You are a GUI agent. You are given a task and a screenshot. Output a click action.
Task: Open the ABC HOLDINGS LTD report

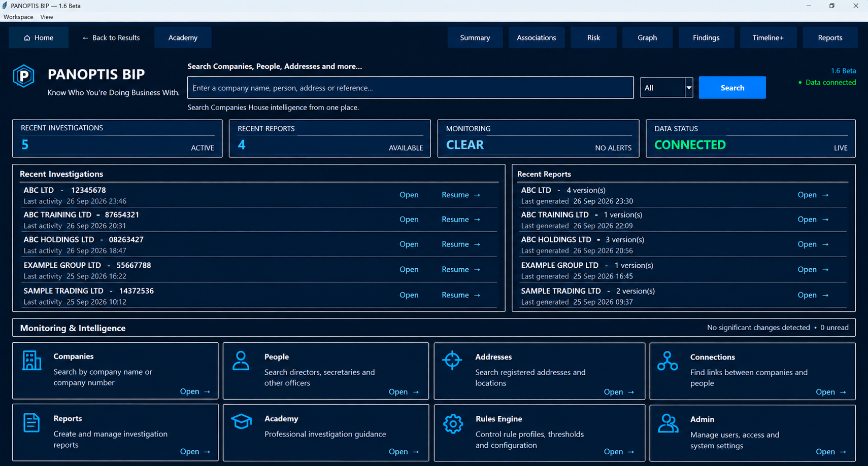(813, 244)
